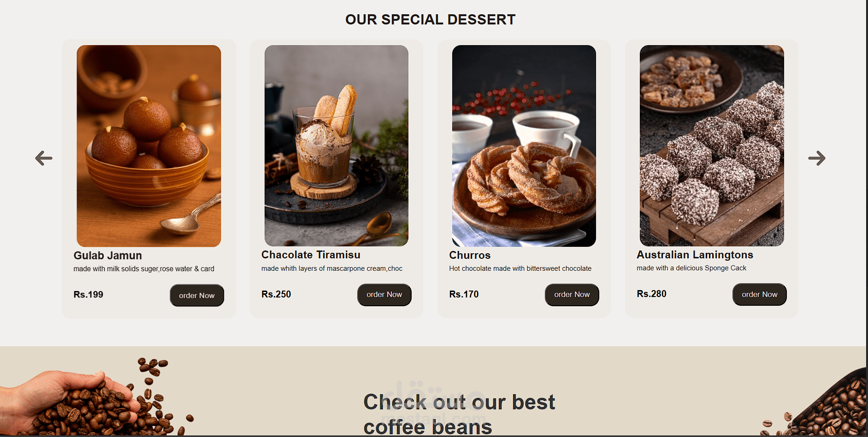Order the Churros item
The image size is (868, 437).
click(x=572, y=294)
